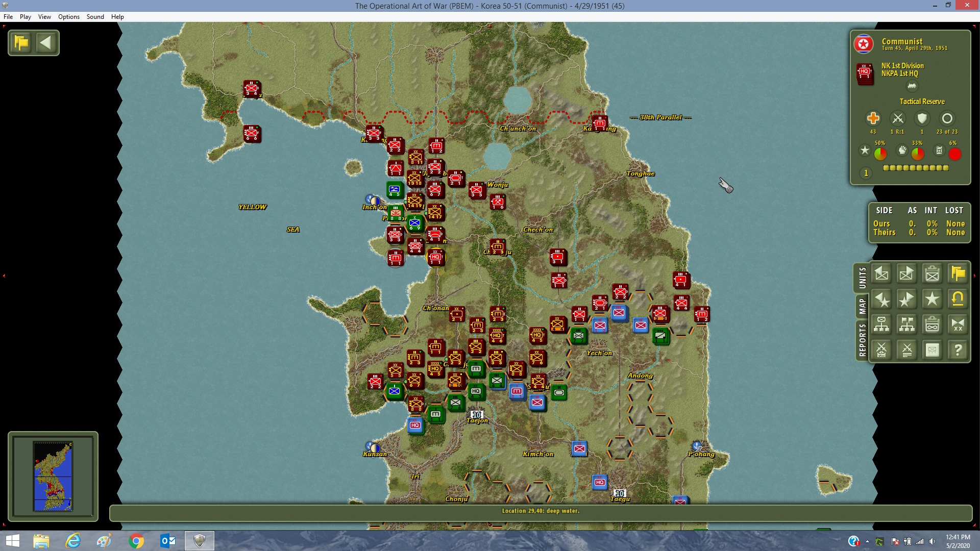The width and height of the screenshot is (980, 551).
Task: Switch to the UNITS tab
Action: point(862,278)
